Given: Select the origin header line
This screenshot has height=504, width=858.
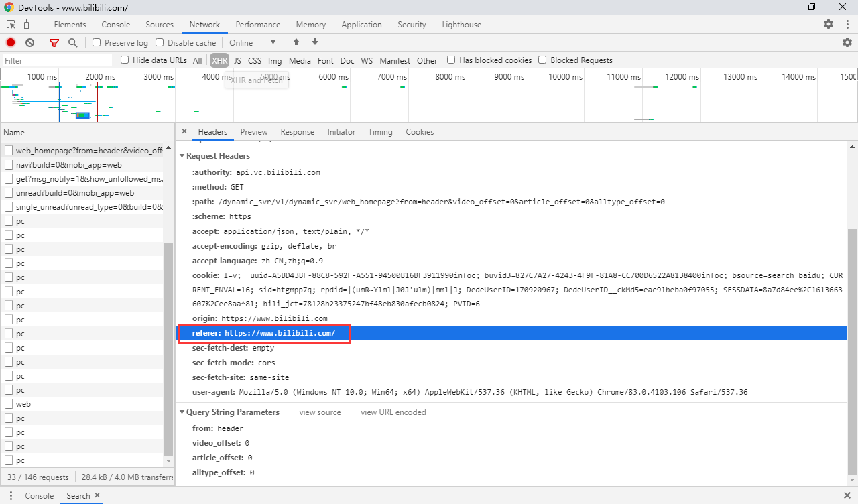Looking at the screenshot, I should (259, 318).
